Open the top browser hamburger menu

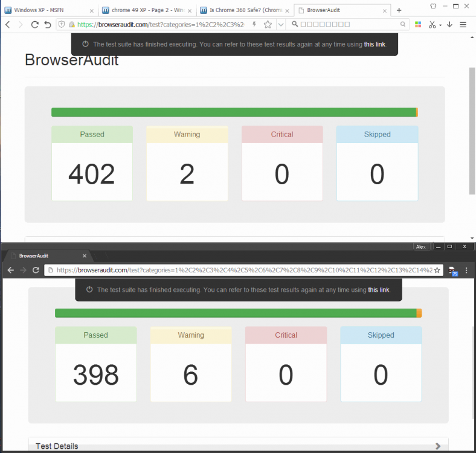pyautogui.click(x=463, y=24)
